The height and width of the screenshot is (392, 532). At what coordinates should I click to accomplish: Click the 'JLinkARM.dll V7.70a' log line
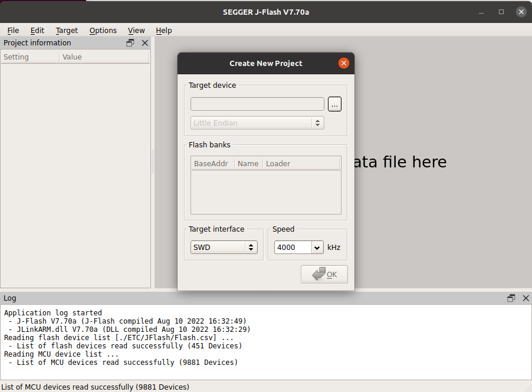tap(129, 330)
